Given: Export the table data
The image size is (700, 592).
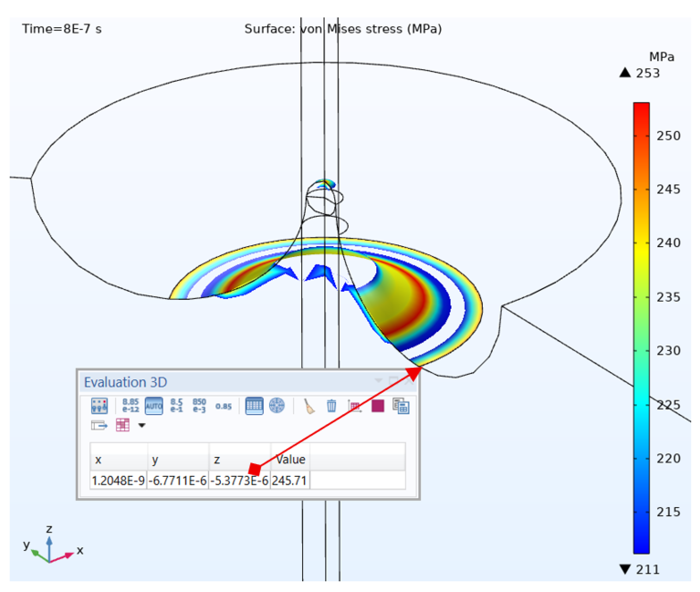Looking at the screenshot, I should 100,426.
